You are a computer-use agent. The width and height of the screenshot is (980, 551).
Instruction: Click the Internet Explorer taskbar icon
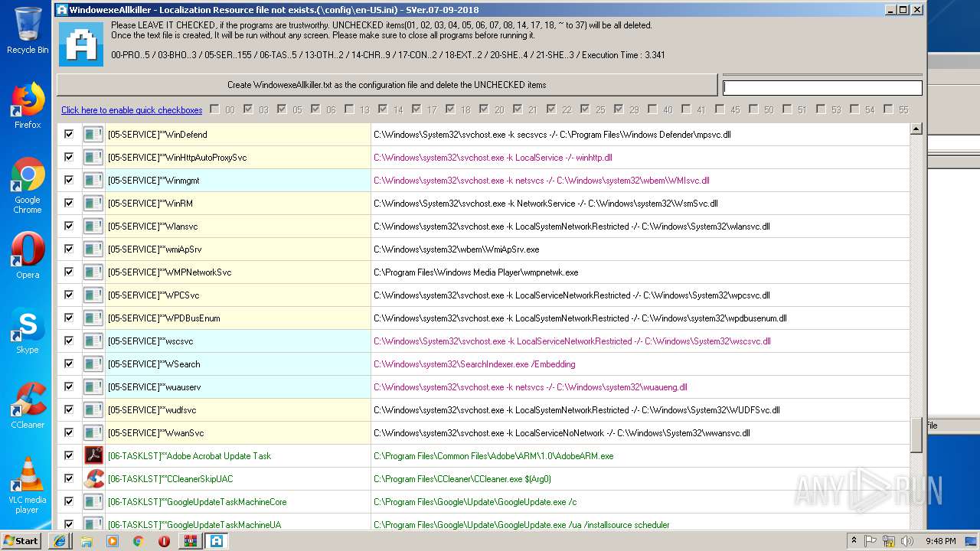(59, 541)
